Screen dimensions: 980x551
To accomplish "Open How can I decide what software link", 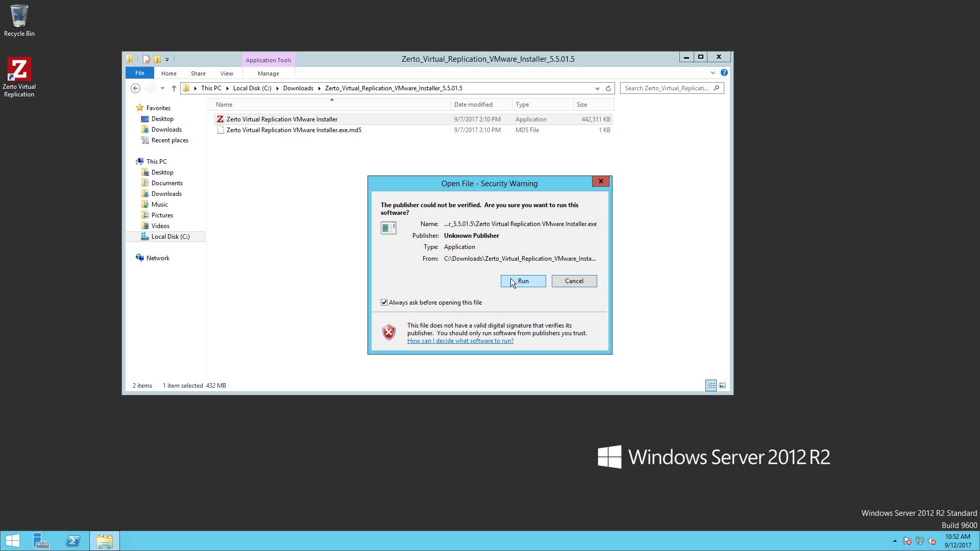I will [460, 341].
